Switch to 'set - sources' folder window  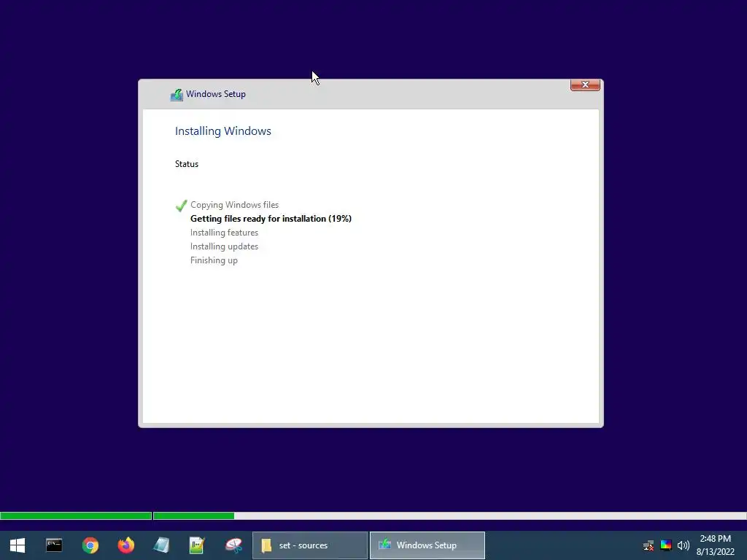pyautogui.click(x=309, y=545)
